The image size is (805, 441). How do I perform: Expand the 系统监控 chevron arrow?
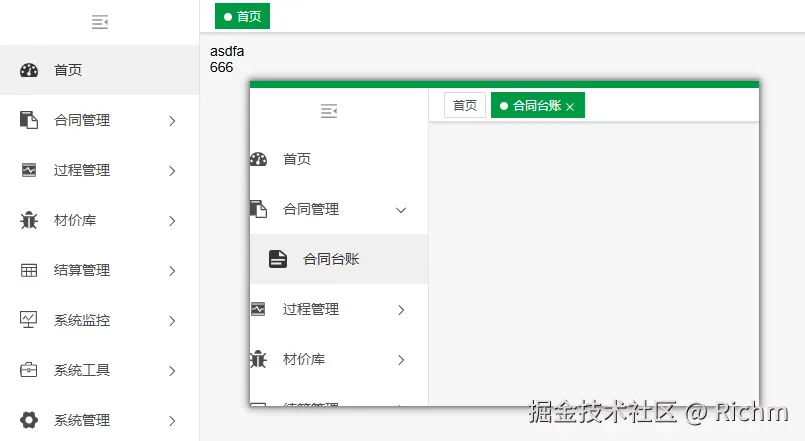click(x=172, y=320)
